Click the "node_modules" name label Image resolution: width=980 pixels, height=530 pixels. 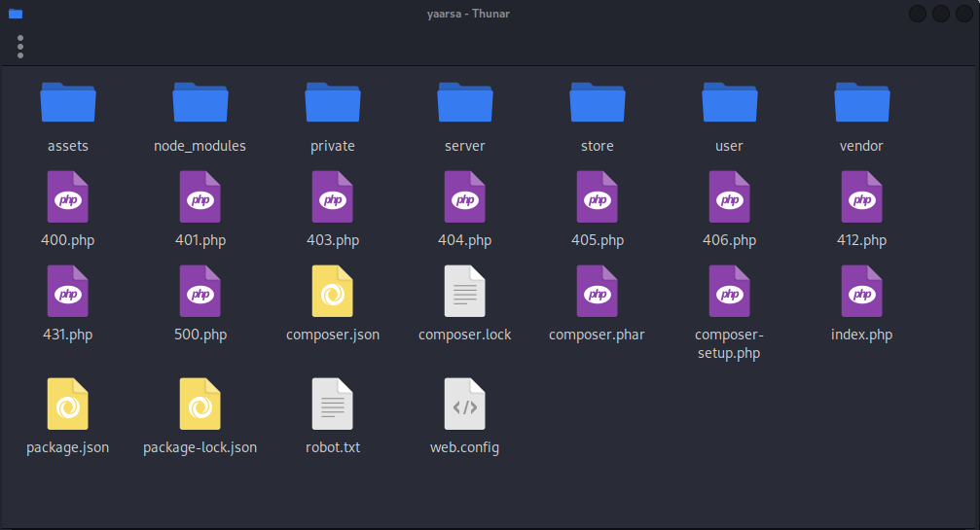(x=200, y=146)
